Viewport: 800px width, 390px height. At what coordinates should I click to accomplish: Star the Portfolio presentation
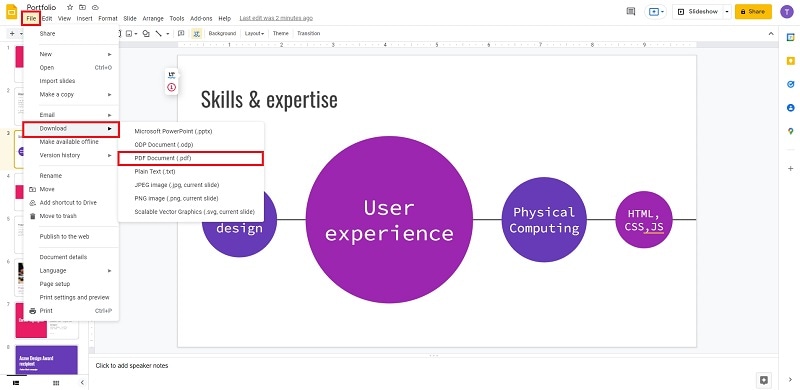70,7
